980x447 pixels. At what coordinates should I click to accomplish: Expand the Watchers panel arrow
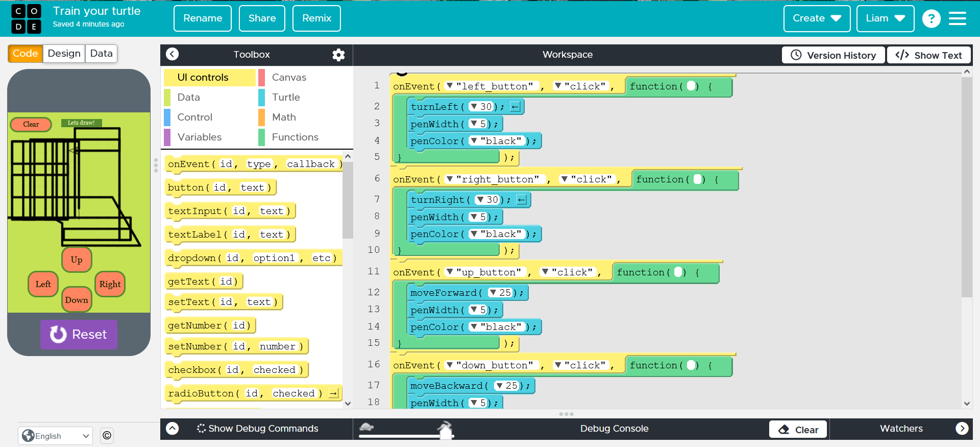tap(962, 429)
